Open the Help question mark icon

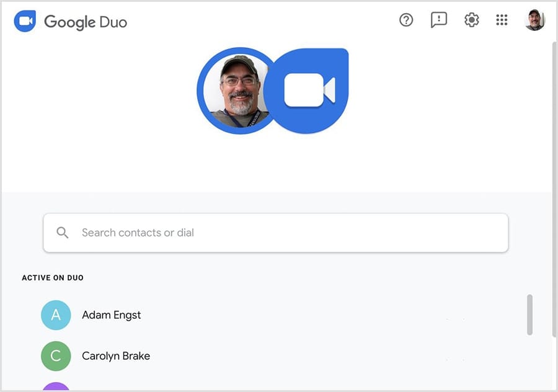(x=406, y=20)
